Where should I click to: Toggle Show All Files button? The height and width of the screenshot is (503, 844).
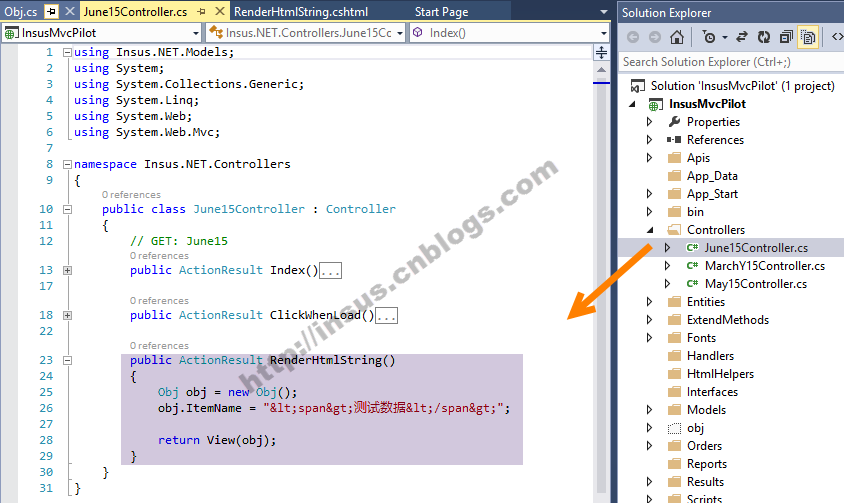coord(808,37)
